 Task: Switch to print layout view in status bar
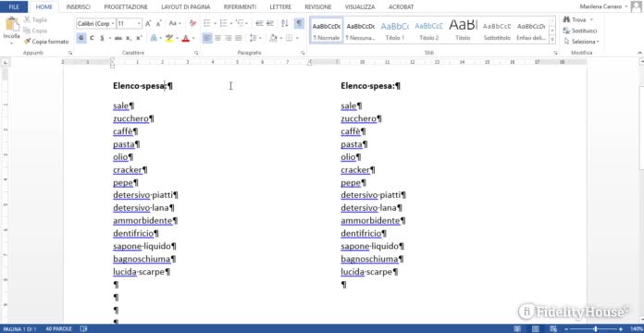(x=535, y=329)
